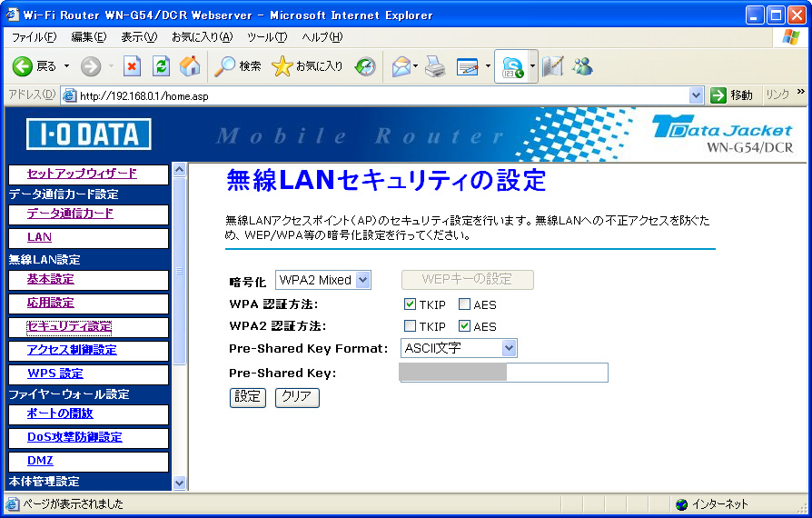Open the encryption WPA2 Mixed dropdown

pyautogui.click(x=323, y=280)
